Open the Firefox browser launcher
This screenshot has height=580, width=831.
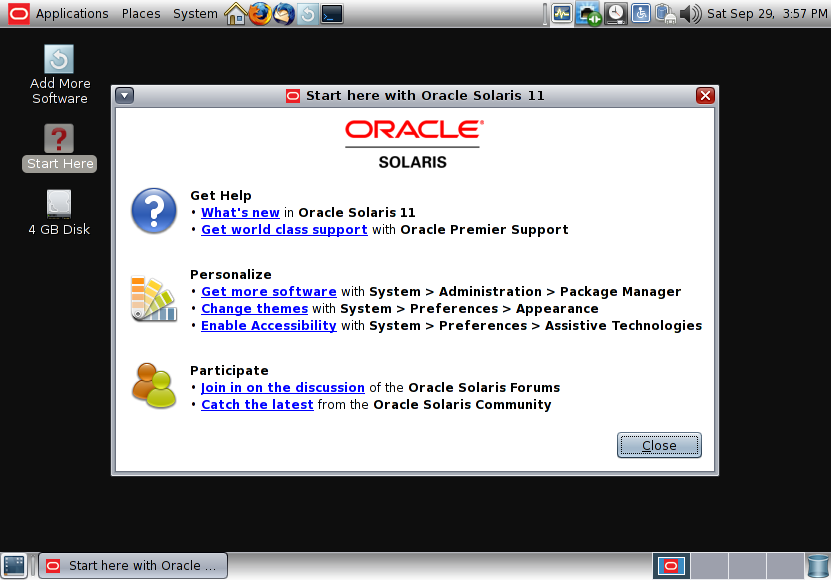260,14
